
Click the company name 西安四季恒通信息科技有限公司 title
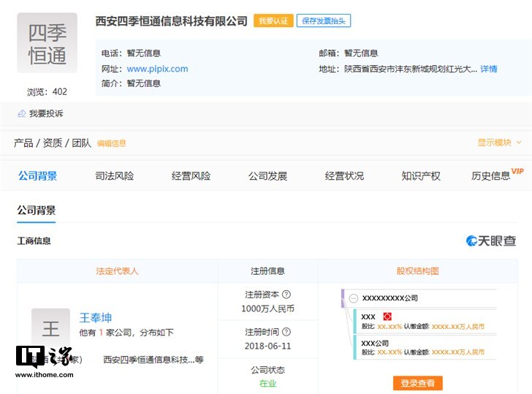tap(171, 21)
